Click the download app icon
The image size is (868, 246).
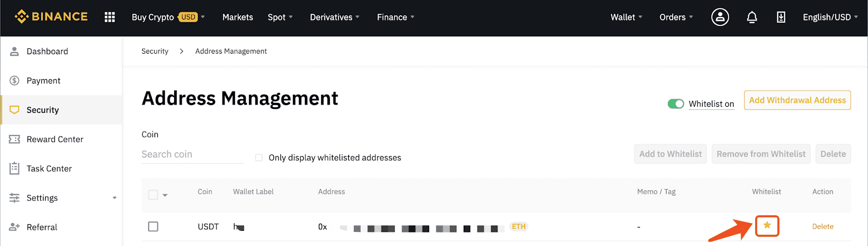pos(781,17)
